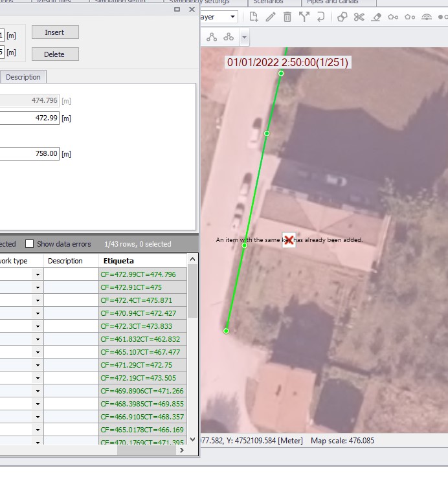
Task: Click the split branch arrows icon
Action: pos(304,17)
